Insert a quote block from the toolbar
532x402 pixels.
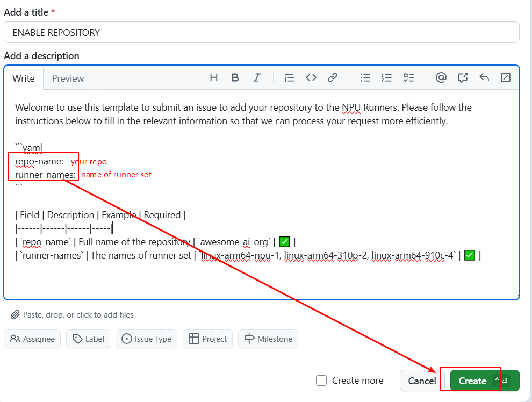point(289,78)
